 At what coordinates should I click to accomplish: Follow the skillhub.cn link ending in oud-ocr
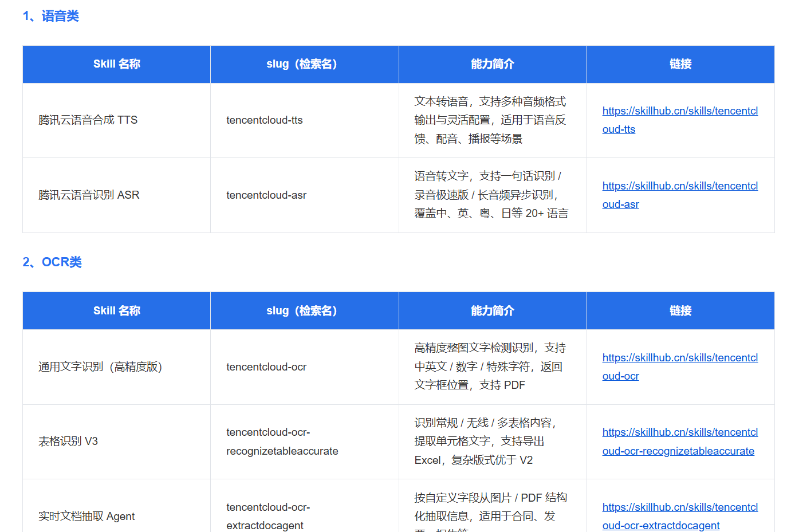(x=680, y=367)
